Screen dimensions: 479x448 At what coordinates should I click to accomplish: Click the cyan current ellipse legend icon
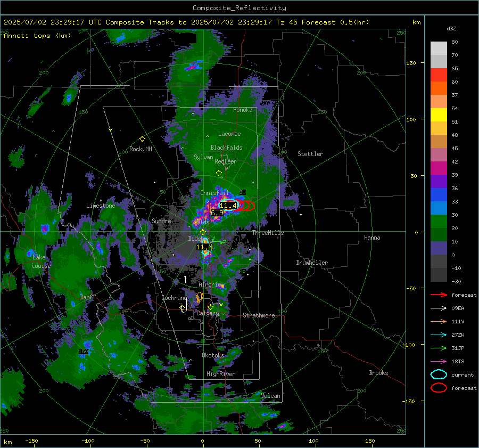(x=439, y=374)
